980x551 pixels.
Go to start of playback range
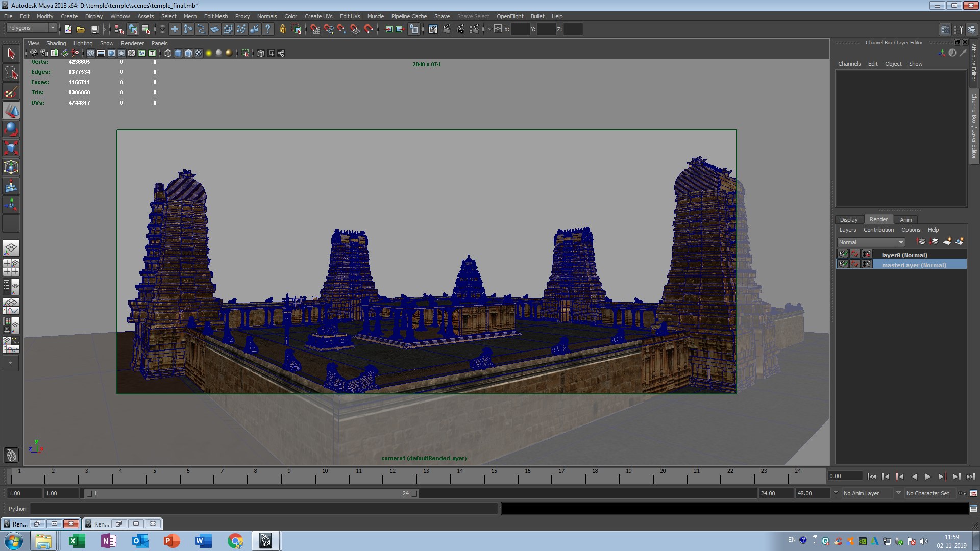pos(871,477)
